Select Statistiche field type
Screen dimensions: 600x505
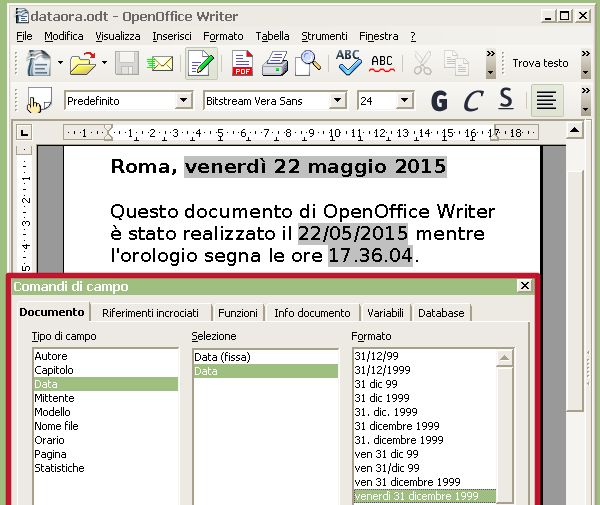tap(106, 468)
